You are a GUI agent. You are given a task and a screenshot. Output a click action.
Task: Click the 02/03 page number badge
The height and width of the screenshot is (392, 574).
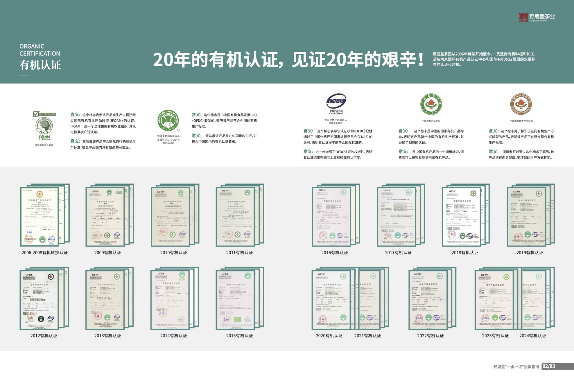pos(549,366)
